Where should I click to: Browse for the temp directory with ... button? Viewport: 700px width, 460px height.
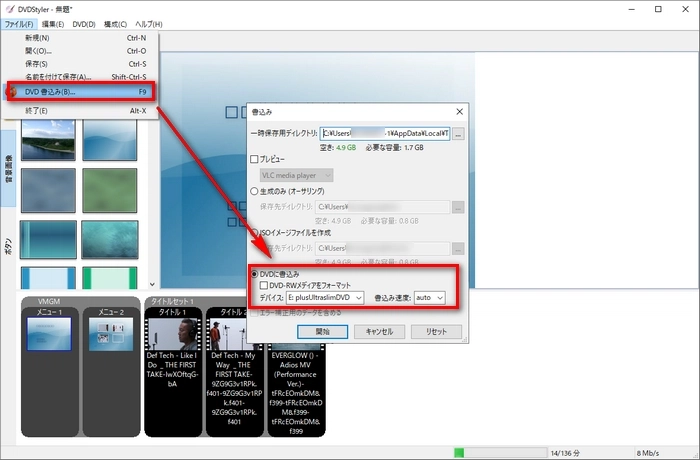point(458,133)
